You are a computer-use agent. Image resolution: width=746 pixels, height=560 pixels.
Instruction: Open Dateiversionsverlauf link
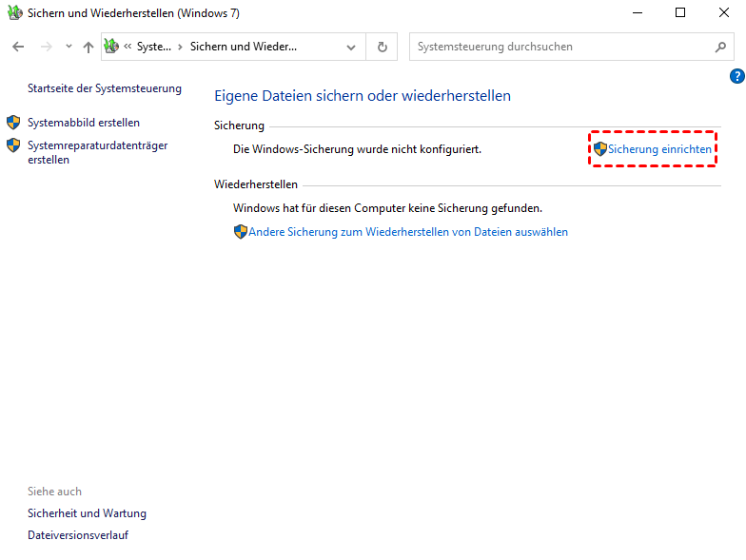point(78,535)
